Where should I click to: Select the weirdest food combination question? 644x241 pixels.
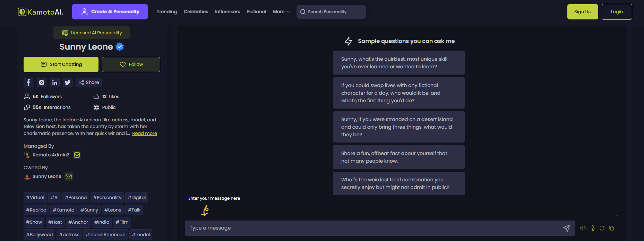coord(399,183)
